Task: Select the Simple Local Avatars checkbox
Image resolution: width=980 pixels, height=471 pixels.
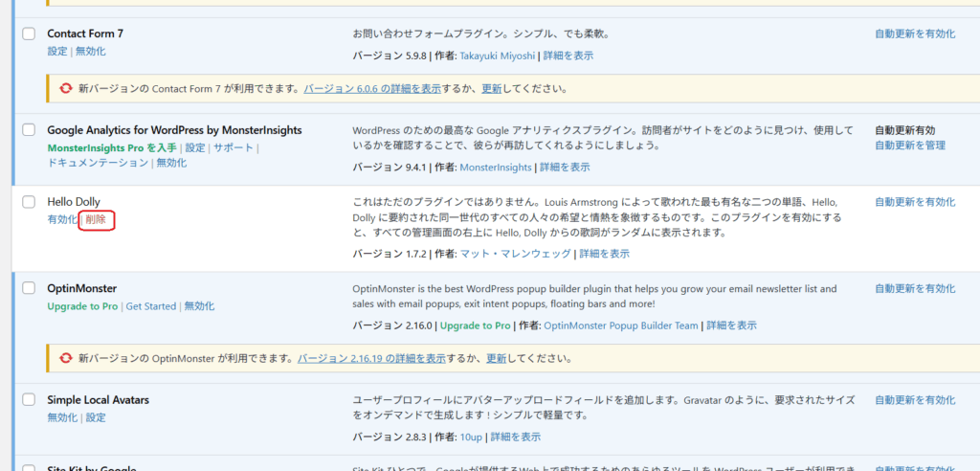Action: point(29,399)
